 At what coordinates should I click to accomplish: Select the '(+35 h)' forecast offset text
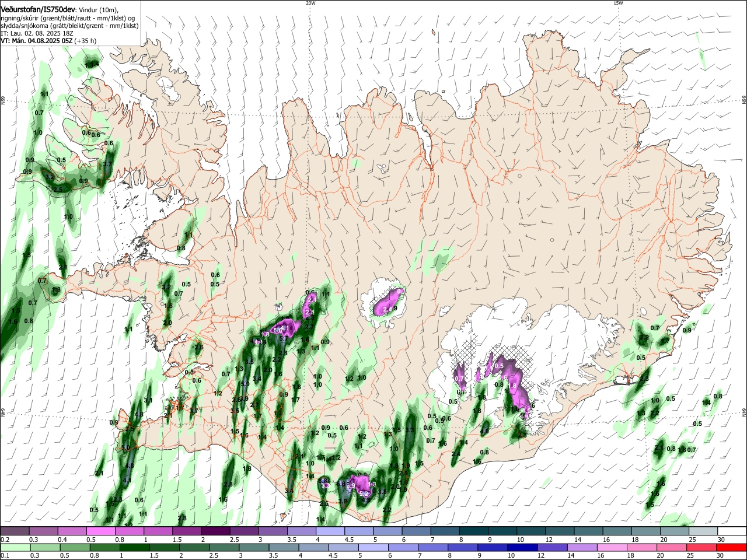click(x=86, y=41)
